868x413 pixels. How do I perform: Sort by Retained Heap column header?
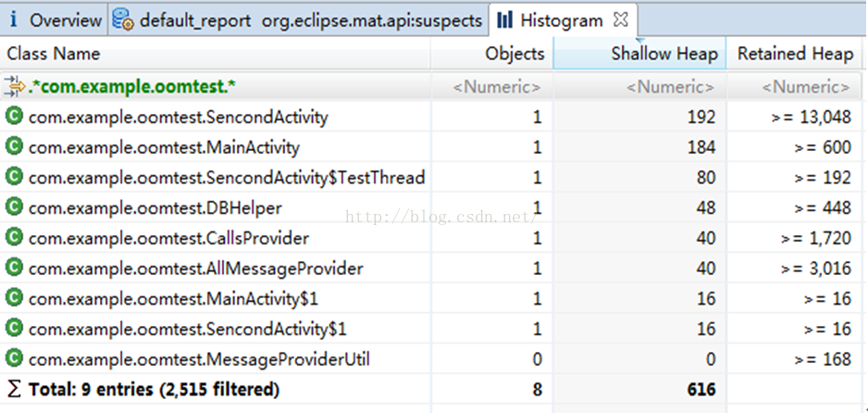(795, 54)
